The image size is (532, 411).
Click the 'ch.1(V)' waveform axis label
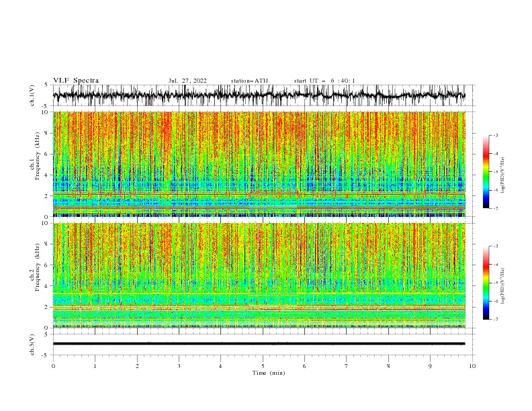[x=32, y=95]
